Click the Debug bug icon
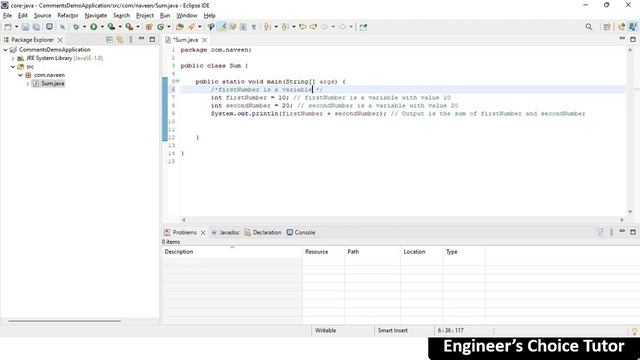640x360 pixels. (x=76, y=27)
